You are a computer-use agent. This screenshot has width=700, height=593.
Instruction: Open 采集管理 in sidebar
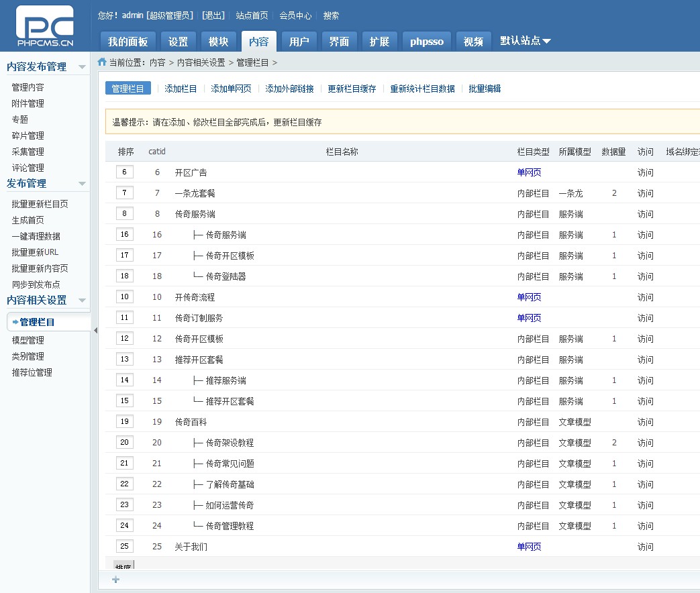[28, 151]
